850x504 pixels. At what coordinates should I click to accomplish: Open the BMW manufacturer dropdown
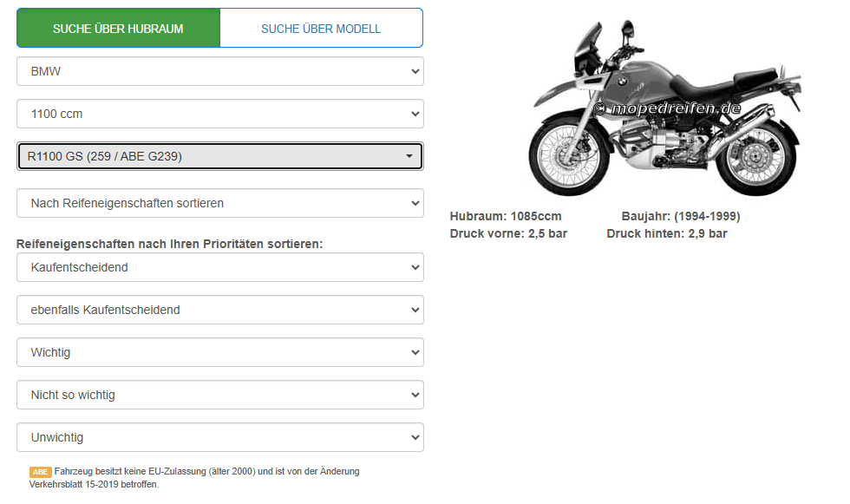219,71
